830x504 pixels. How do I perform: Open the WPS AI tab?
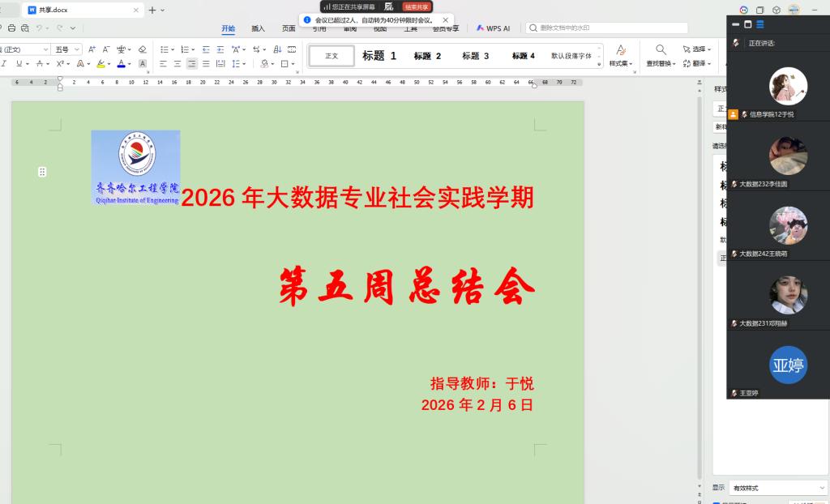coord(494,28)
